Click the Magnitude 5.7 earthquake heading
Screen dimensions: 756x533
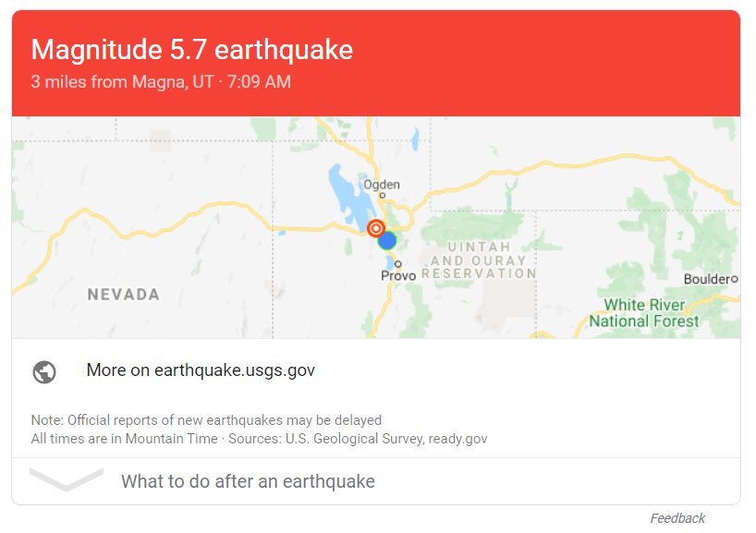click(x=192, y=50)
